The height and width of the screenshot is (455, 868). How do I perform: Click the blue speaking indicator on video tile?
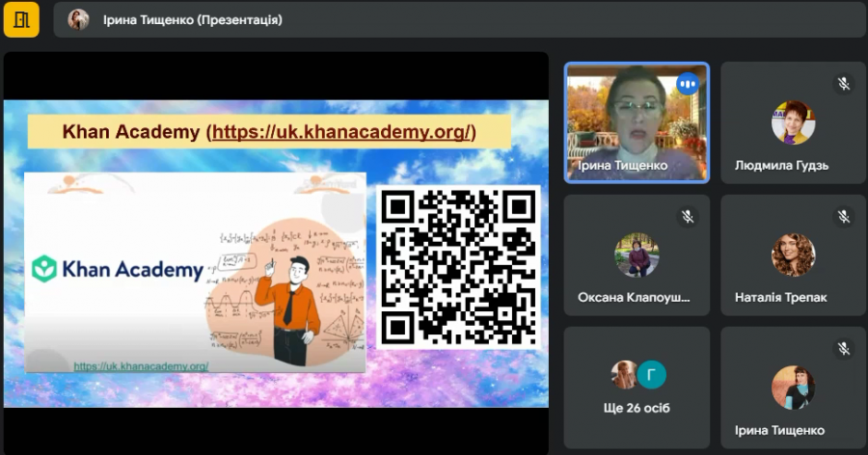click(688, 84)
